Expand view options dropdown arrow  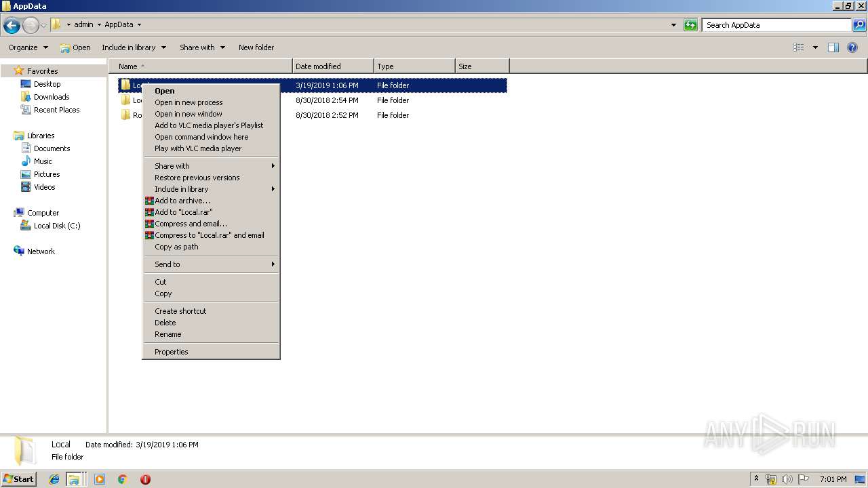tap(815, 47)
